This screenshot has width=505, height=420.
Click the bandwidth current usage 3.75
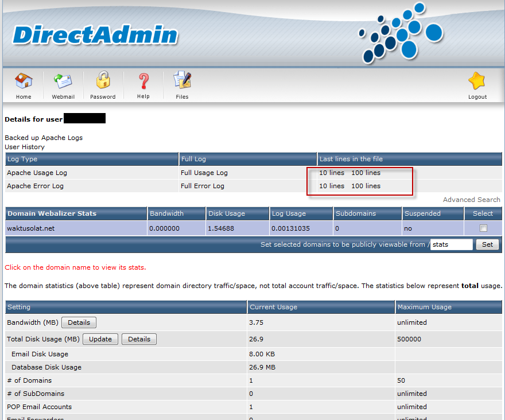[x=256, y=322]
